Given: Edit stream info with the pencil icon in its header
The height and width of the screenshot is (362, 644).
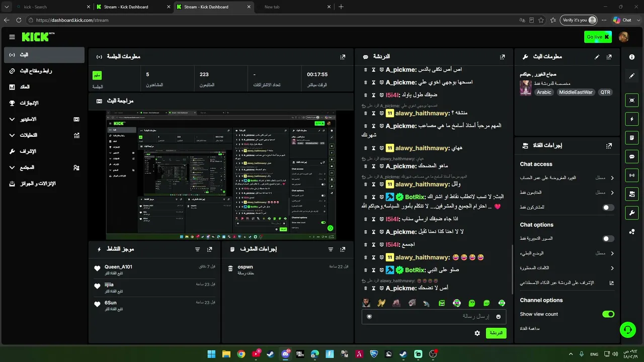Looking at the screenshot, I should point(597,57).
